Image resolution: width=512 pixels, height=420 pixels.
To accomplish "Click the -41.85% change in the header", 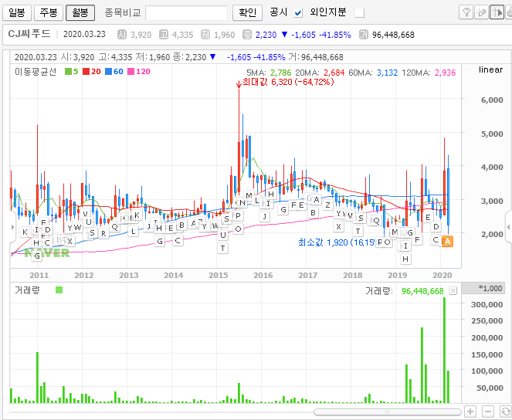I will [x=335, y=35].
